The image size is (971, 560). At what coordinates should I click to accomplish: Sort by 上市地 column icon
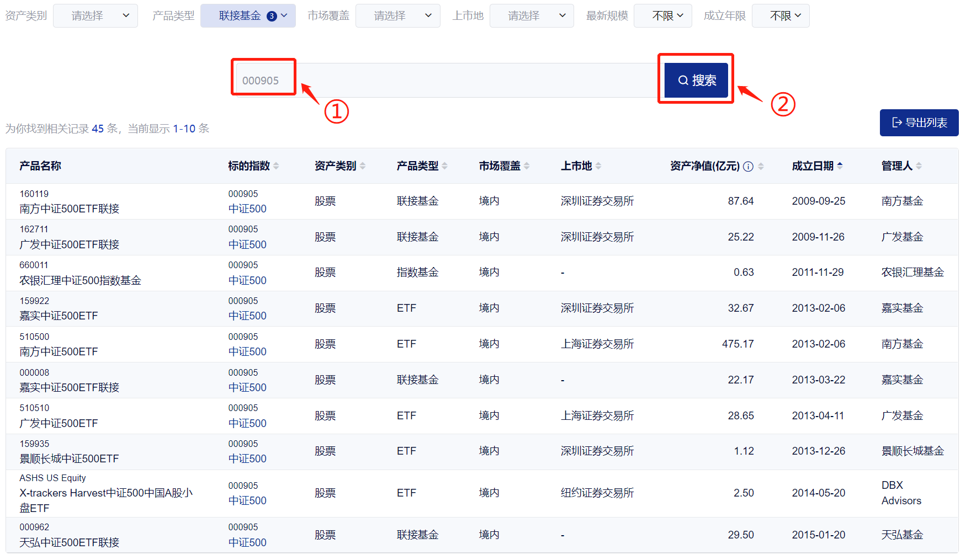[598, 166]
